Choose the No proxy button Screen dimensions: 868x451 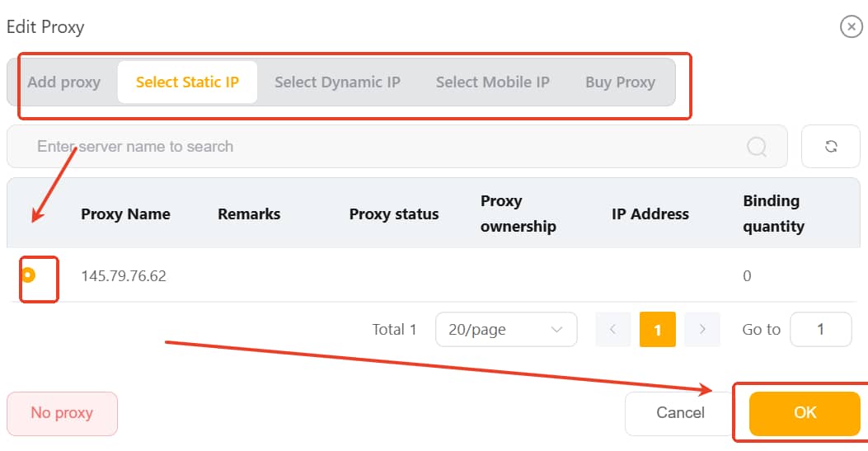62,413
